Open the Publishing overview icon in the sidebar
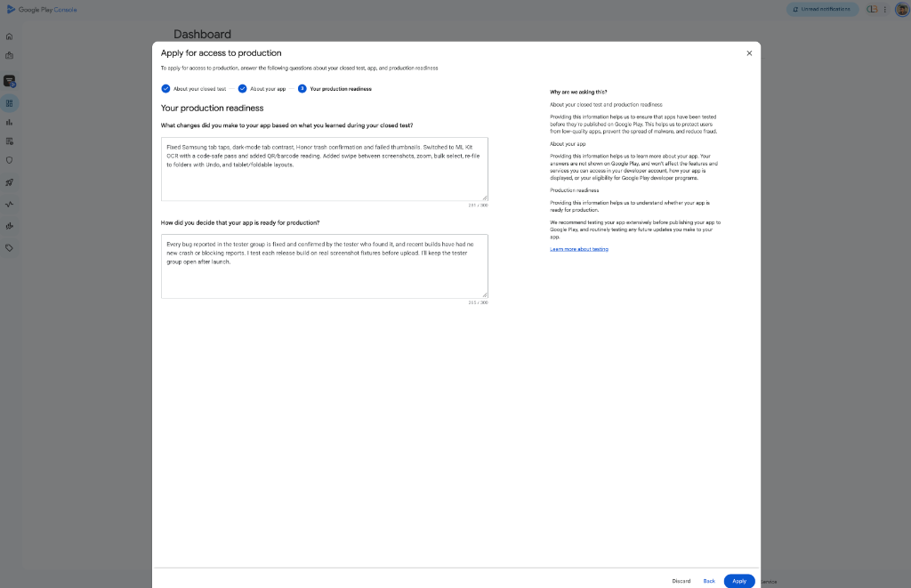The width and height of the screenshot is (911, 588). point(9,141)
